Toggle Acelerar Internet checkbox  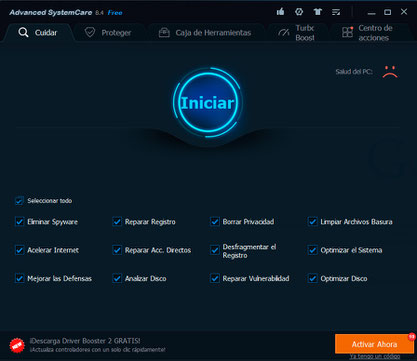pyautogui.click(x=19, y=250)
